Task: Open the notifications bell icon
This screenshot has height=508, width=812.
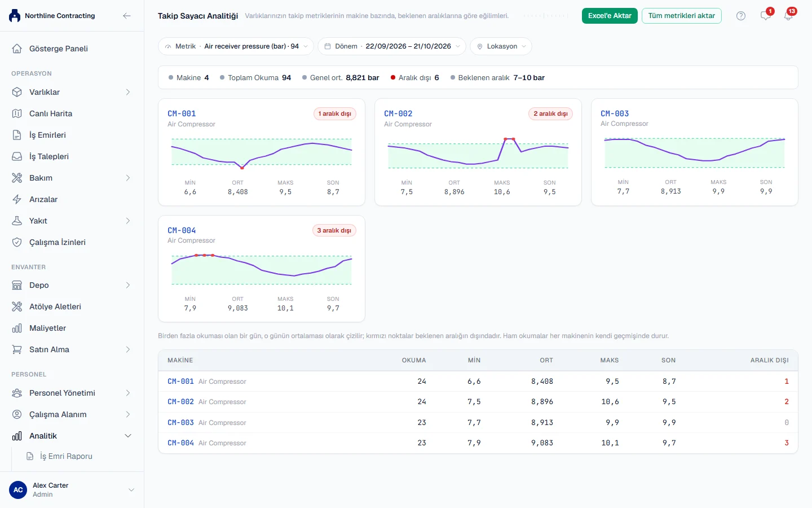Action: [788, 16]
